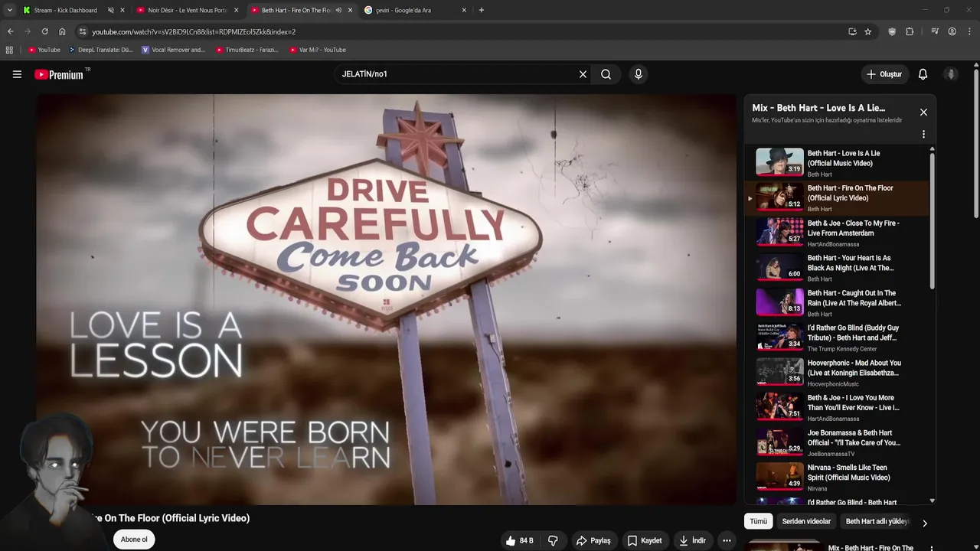Go back in browser history
Screen dimensions: 980x551
(x=10, y=31)
